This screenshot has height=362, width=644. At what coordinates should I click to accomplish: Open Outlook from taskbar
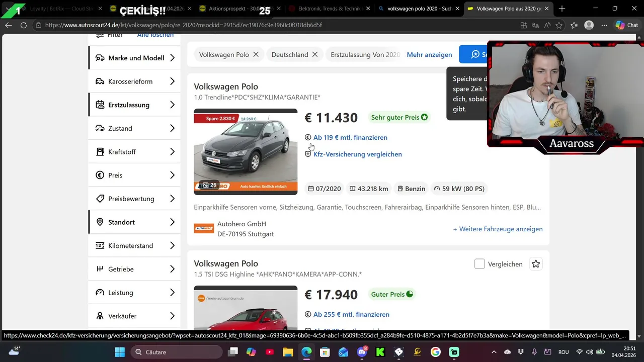(343, 352)
